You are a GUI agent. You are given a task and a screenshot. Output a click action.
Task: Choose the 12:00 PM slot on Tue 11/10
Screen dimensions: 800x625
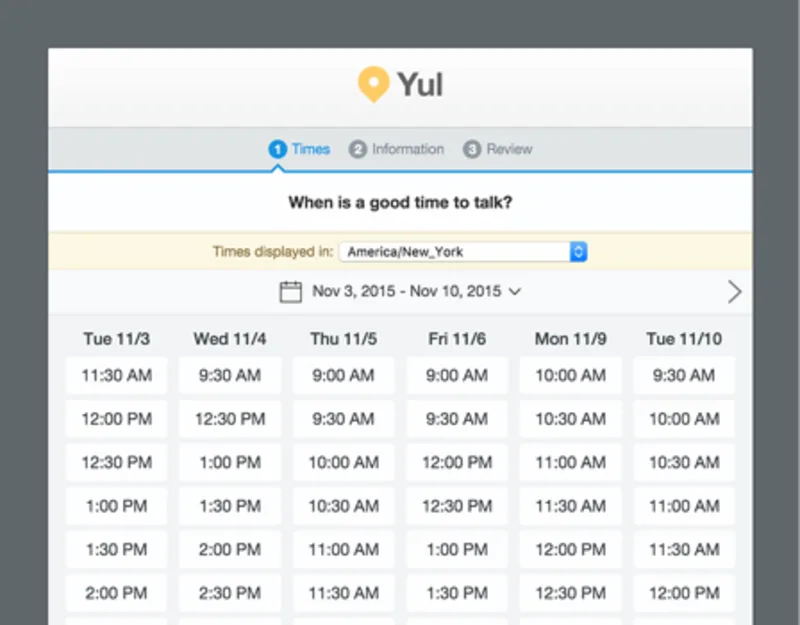(684, 592)
